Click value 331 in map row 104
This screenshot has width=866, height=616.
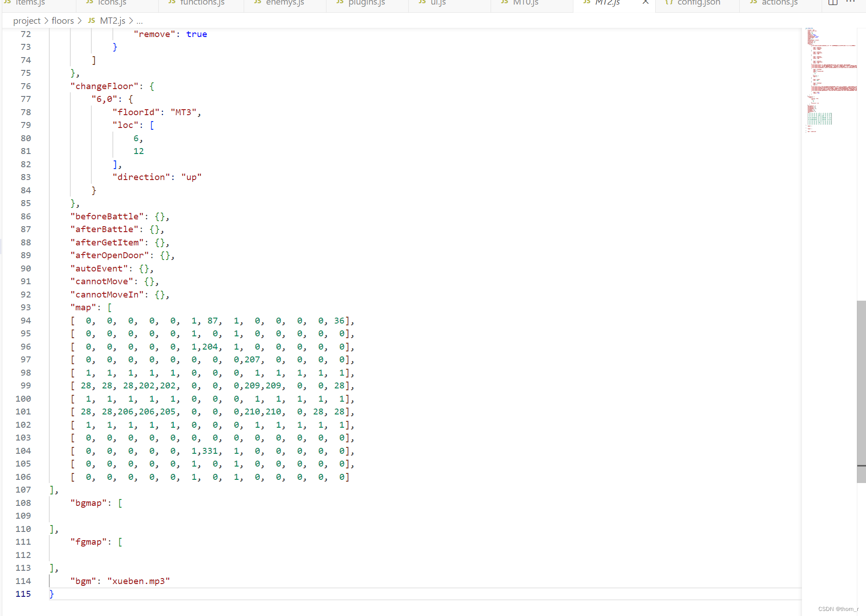tap(210, 451)
